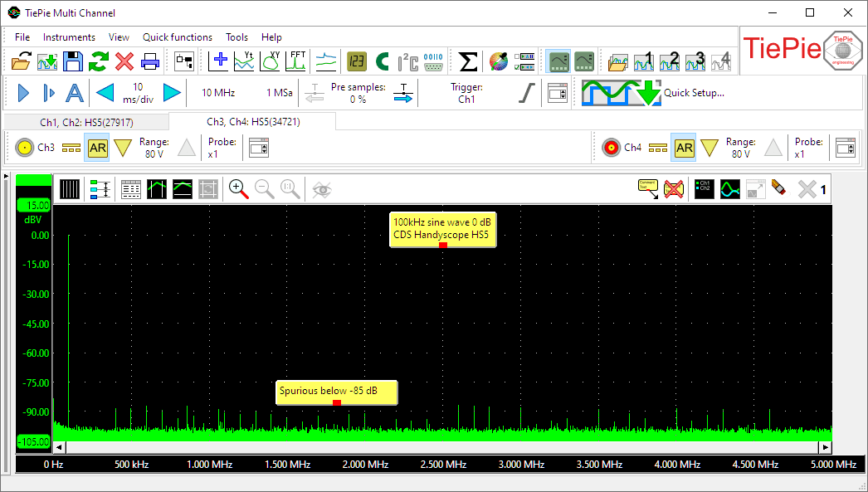Screen dimensions: 868x492
Task: Add a new FFT graph
Action: 295,60
